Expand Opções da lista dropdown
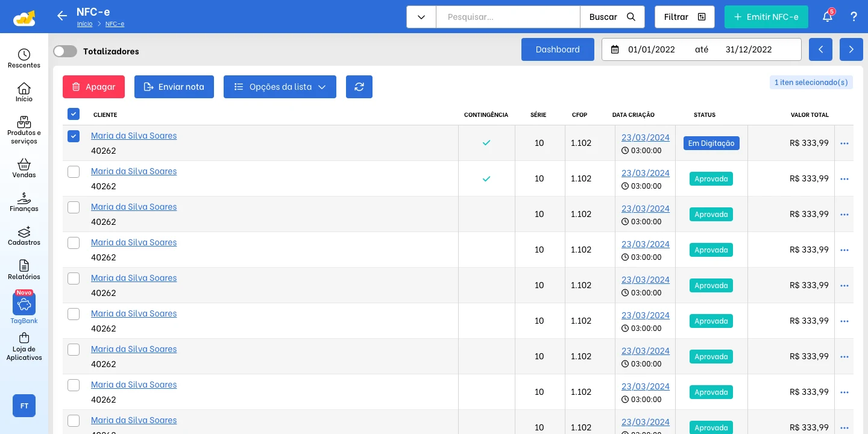Viewport: 868px width, 434px height. (280, 87)
